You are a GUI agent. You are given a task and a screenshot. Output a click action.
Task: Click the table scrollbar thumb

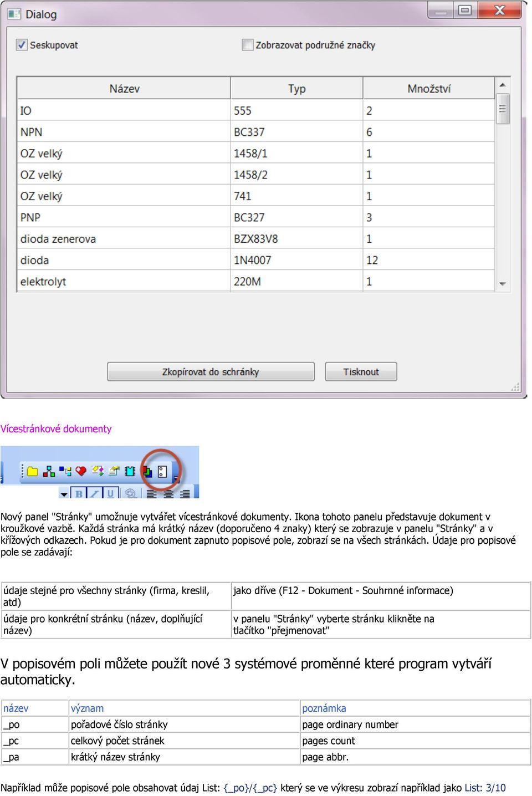[x=503, y=109]
